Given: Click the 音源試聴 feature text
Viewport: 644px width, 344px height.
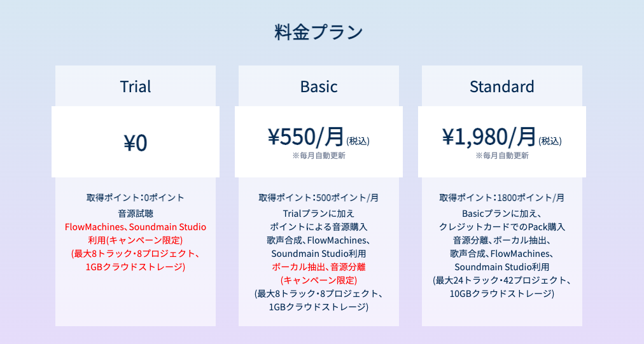Looking at the screenshot, I should [136, 213].
